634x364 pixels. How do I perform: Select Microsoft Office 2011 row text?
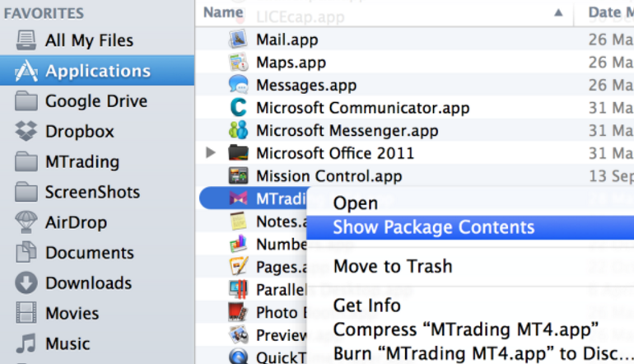pyautogui.click(x=335, y=153)
